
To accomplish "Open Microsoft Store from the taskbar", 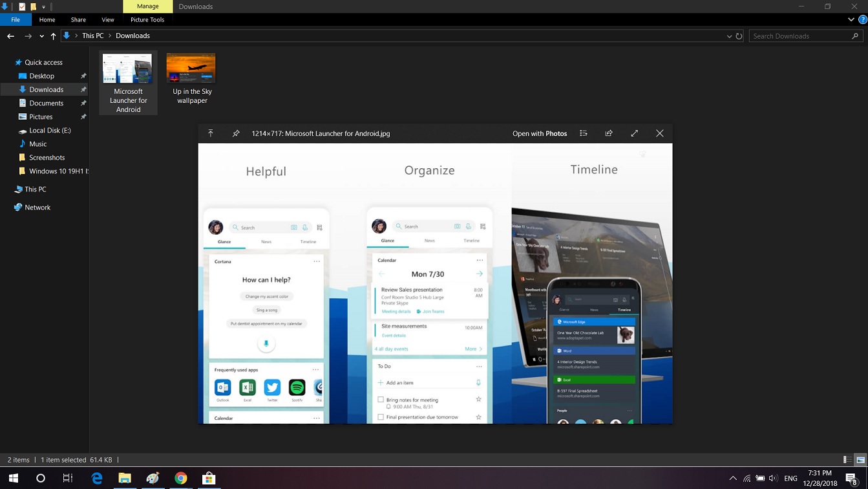I will 208,478.
